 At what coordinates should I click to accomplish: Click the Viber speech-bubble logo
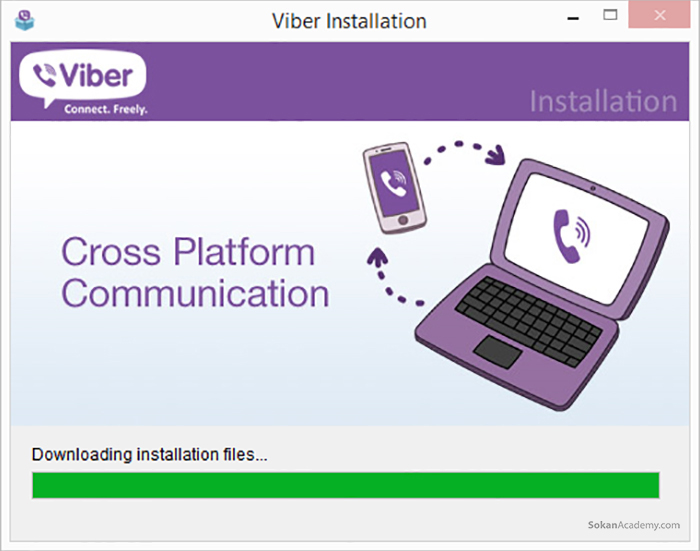[83, 78]
